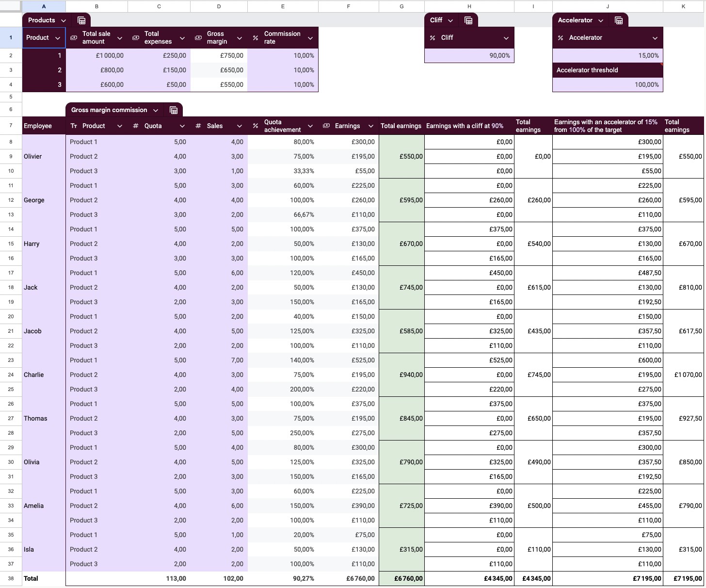Select Thomas's 250,00% quota achievement cell

(283, 433)
